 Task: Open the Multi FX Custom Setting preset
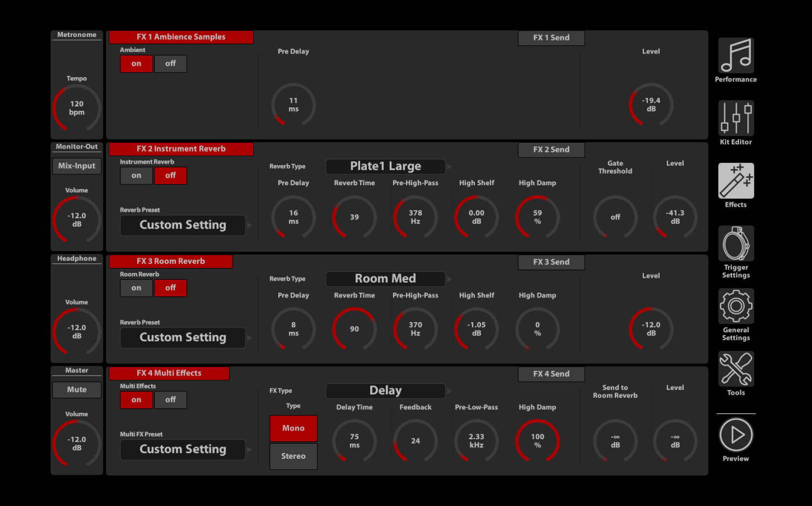click(x=182, y=449)
